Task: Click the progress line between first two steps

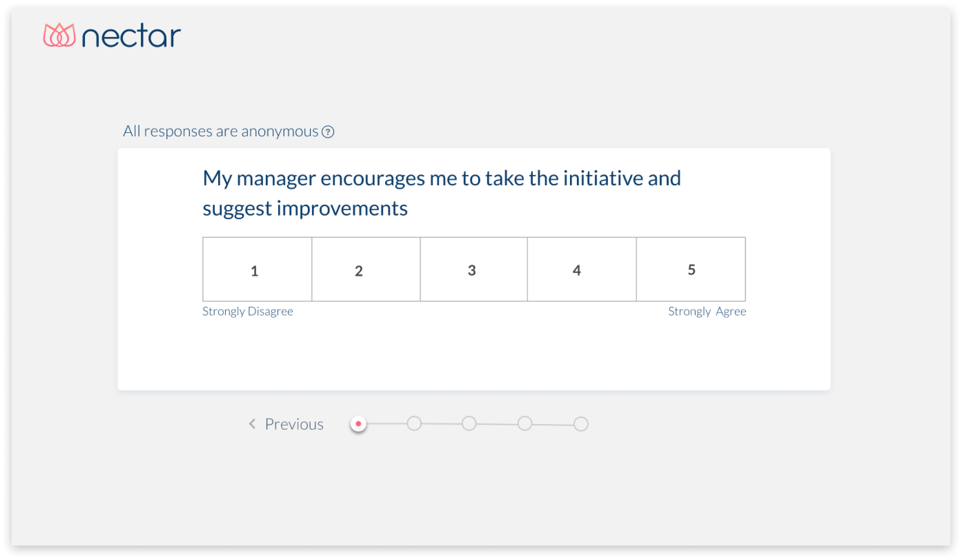Action: coord(386,424)
